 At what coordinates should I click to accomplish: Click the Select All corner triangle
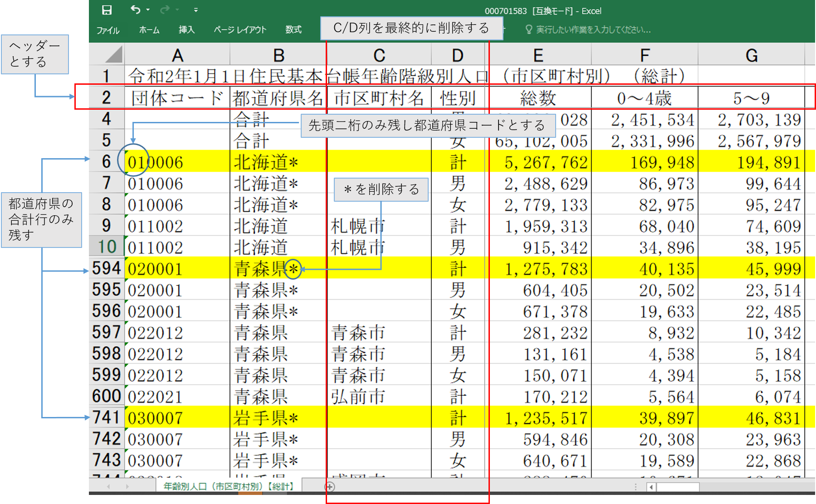(114, 54)
